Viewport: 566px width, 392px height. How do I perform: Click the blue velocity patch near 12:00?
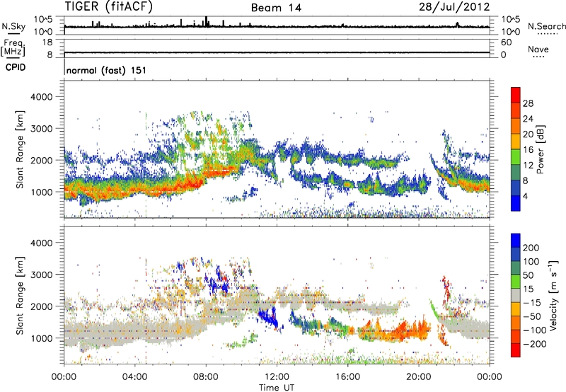268,316
